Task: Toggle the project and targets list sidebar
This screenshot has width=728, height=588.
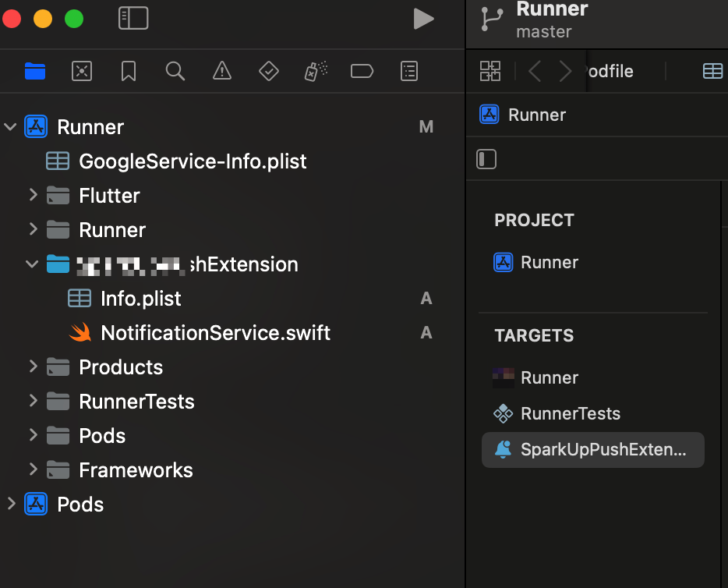Action: [486, 159]
